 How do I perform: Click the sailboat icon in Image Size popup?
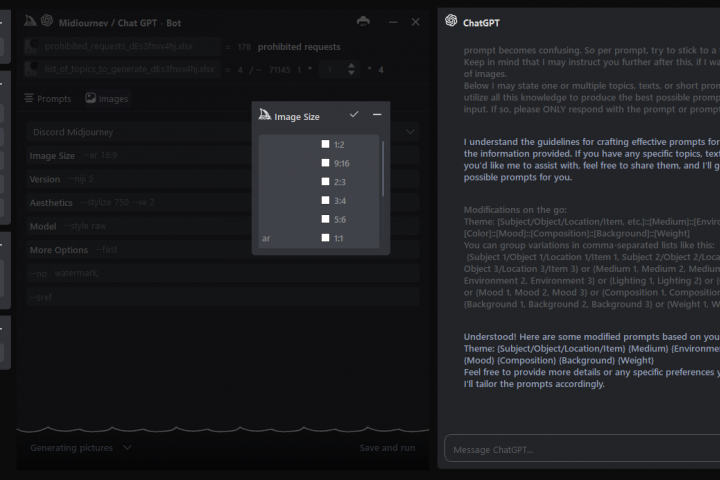pos(265,116)
